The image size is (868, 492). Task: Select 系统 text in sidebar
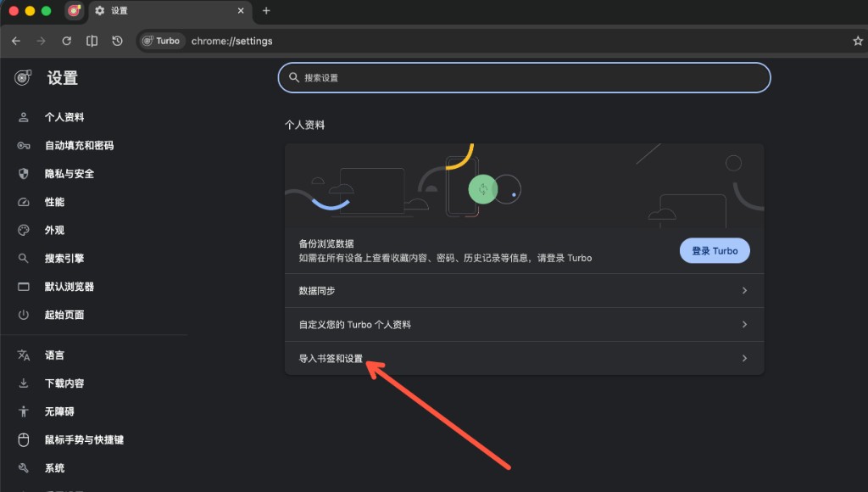54,467
